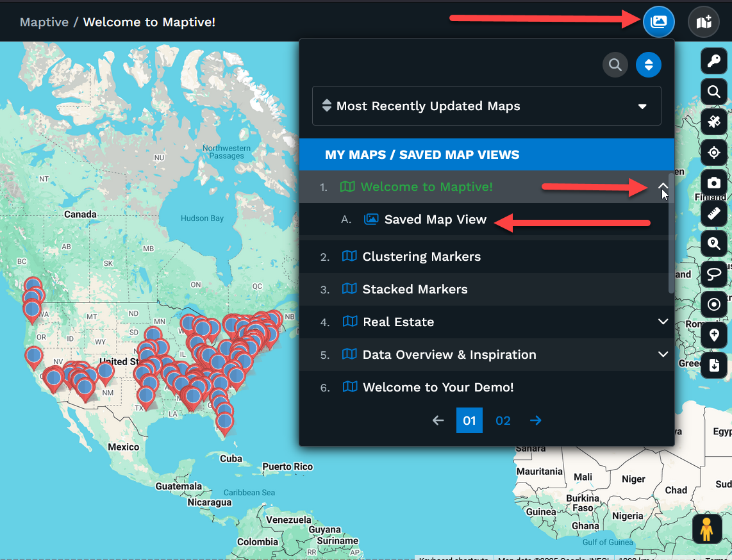Screen dimensions: 732x560
Task: Click the locate-me crosshair tool
Action: [x=713, y=152]
